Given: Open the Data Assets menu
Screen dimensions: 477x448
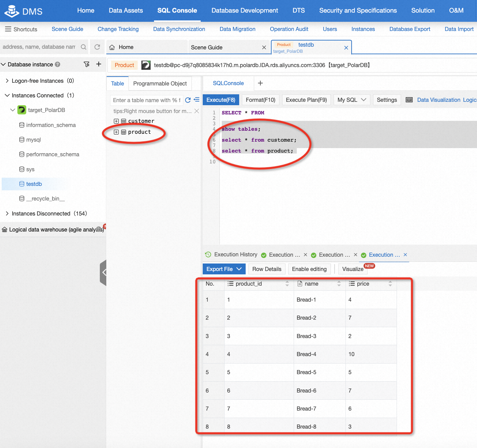Looking at the screenshot, I should 126,11.
